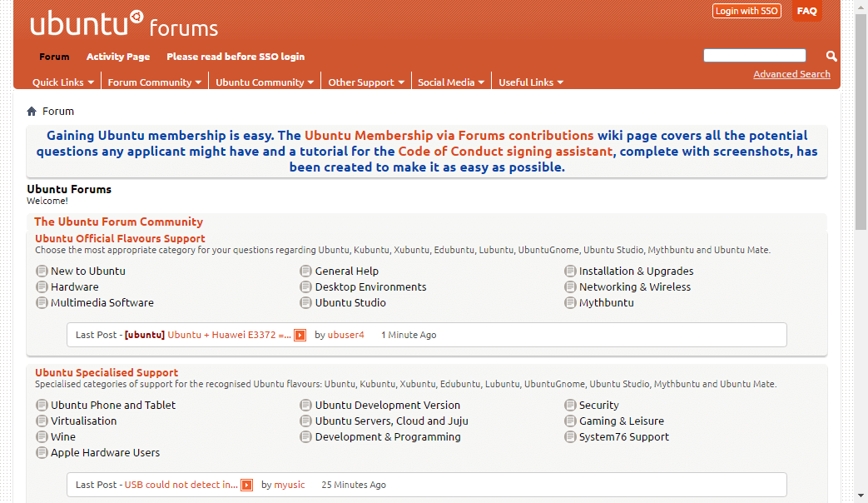Click the forum icon next to Wine
The height and width of the screenshot is (503, 868).
pyautogui.click(x=42, y=437)
